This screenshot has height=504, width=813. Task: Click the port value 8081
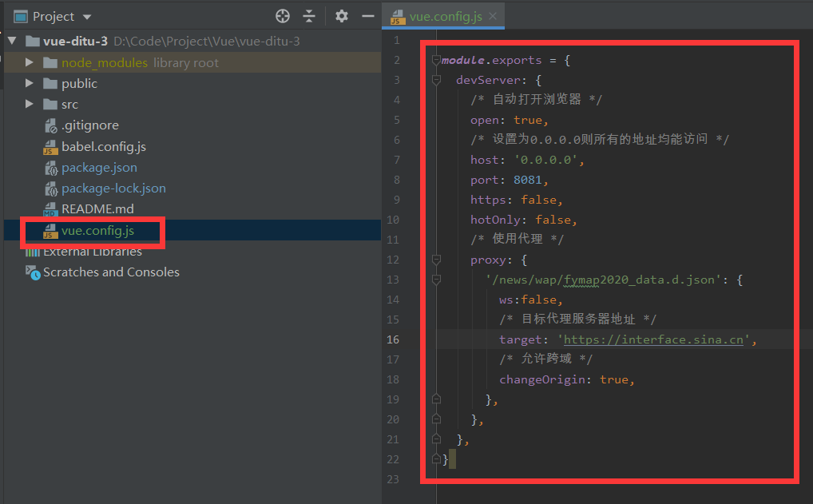[527, 180]
